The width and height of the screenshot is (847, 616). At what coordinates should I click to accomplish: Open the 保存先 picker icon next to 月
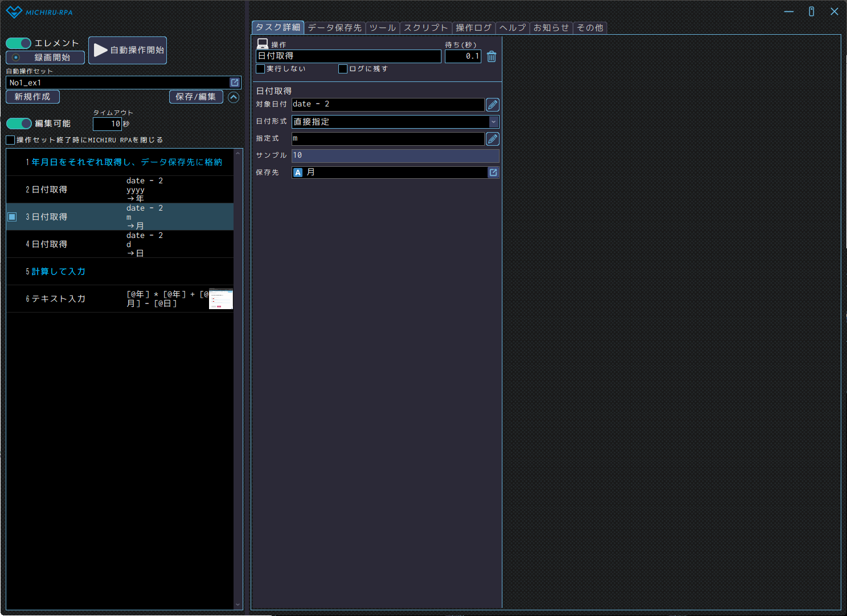click(x=493, y=173)
